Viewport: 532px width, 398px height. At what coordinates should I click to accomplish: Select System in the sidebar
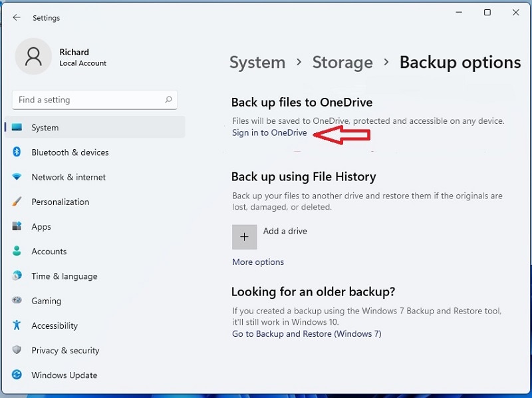click(x=45, y=128)
